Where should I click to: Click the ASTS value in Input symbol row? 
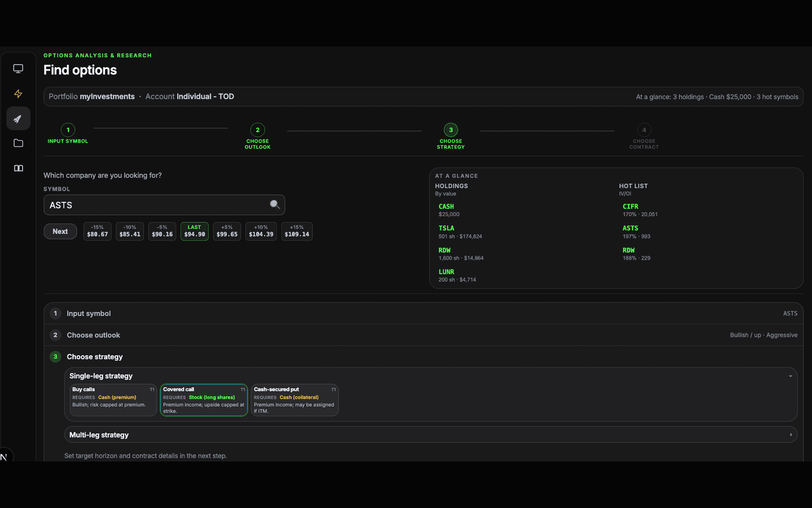tap(790, 313)
